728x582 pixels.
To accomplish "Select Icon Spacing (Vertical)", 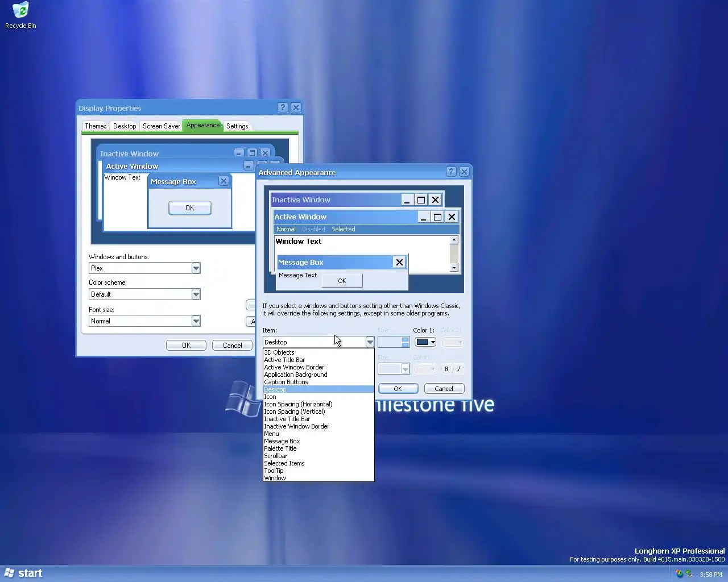I will [318, 411].
